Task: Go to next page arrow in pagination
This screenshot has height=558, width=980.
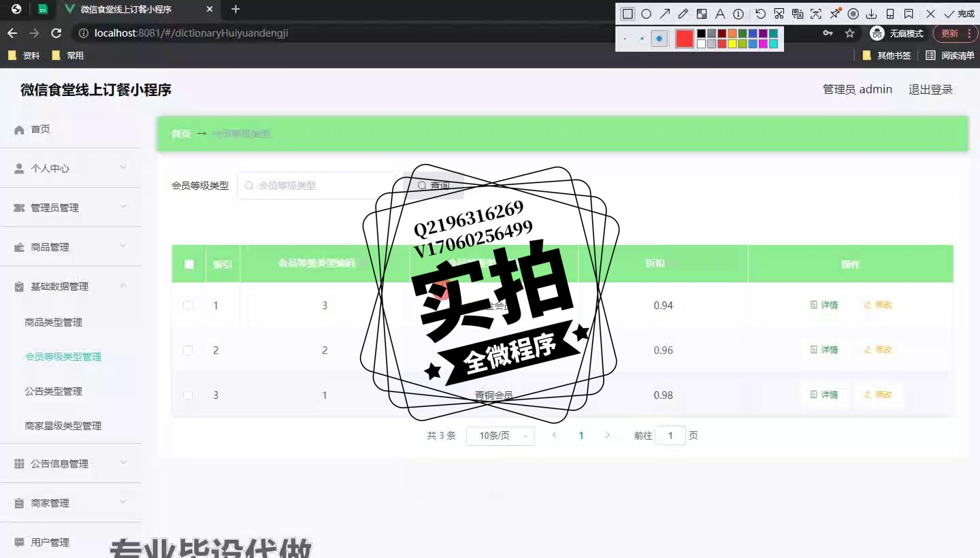Action: [608, 436]
